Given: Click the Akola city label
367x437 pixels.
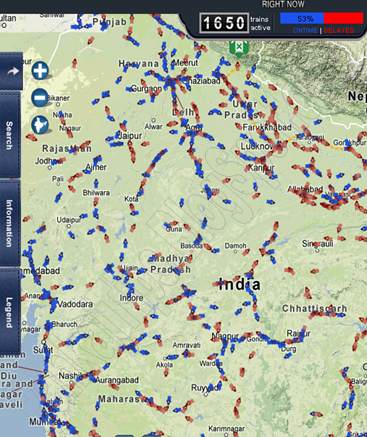Looking at the screenshot, I should point(164,365).
